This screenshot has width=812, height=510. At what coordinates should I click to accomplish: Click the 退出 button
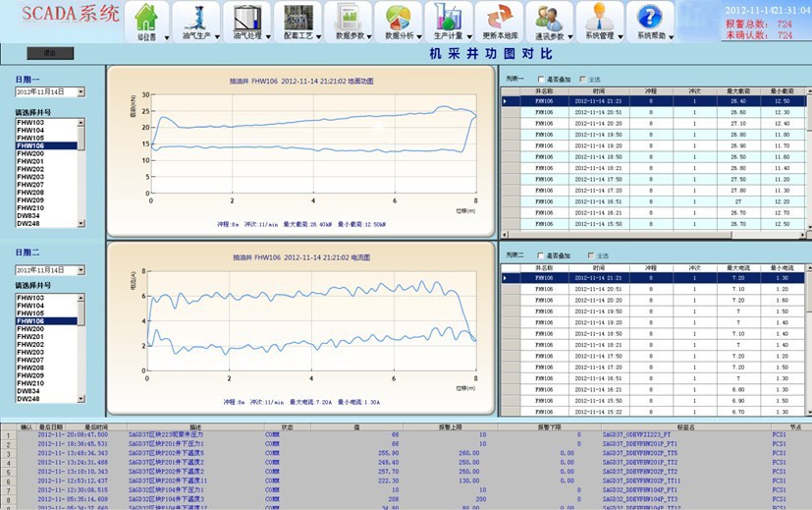pyautogui.click(x=50, y=52)
